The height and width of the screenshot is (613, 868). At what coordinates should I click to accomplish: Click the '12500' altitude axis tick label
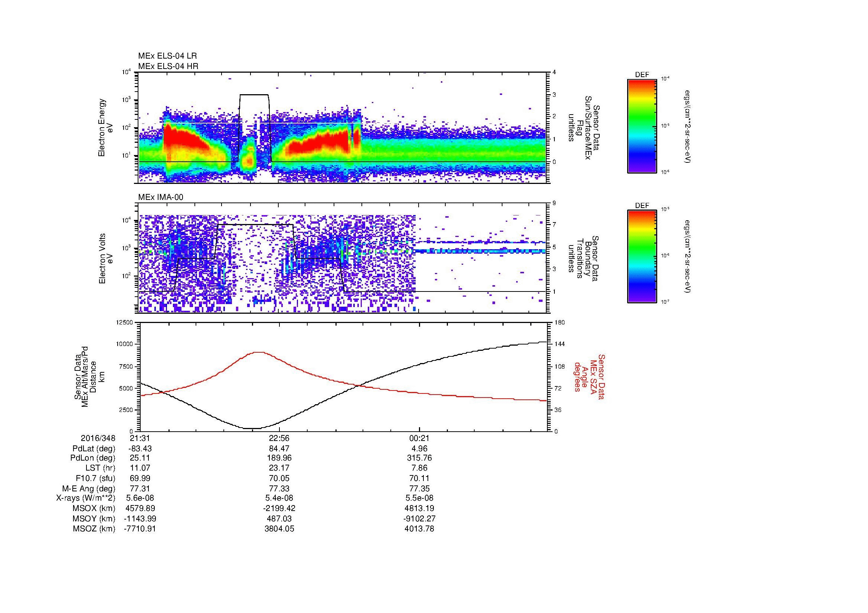(124, 323)
